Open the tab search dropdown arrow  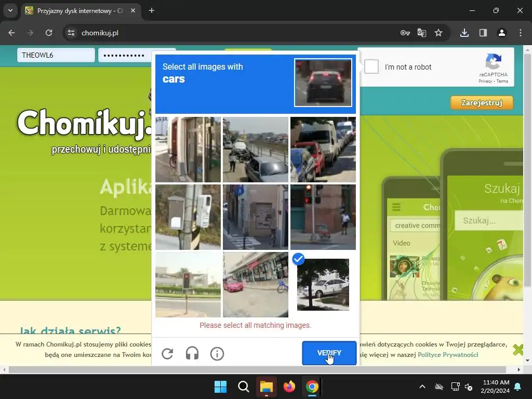[10, 10]
